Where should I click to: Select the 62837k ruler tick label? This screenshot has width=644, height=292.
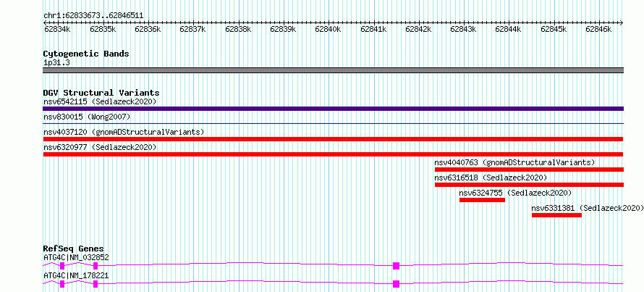pyautogui.click(x=192, y=29)
